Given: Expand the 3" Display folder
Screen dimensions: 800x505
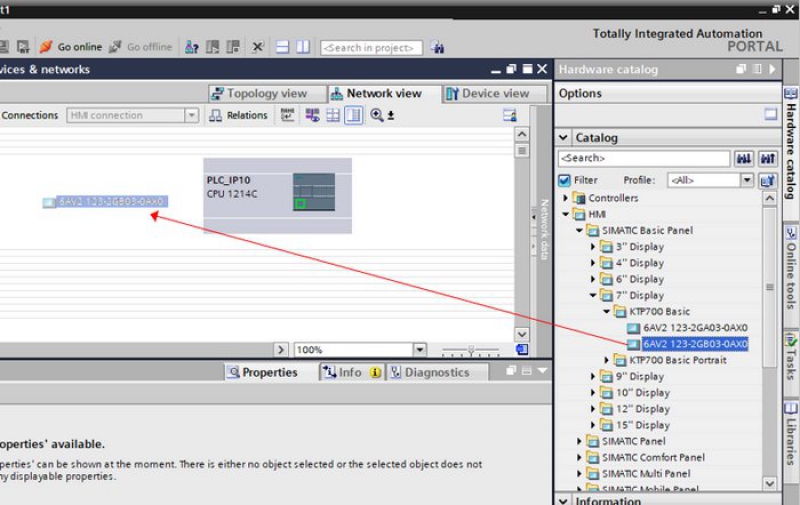Looking at the screenshot, I should coord(593,247).
